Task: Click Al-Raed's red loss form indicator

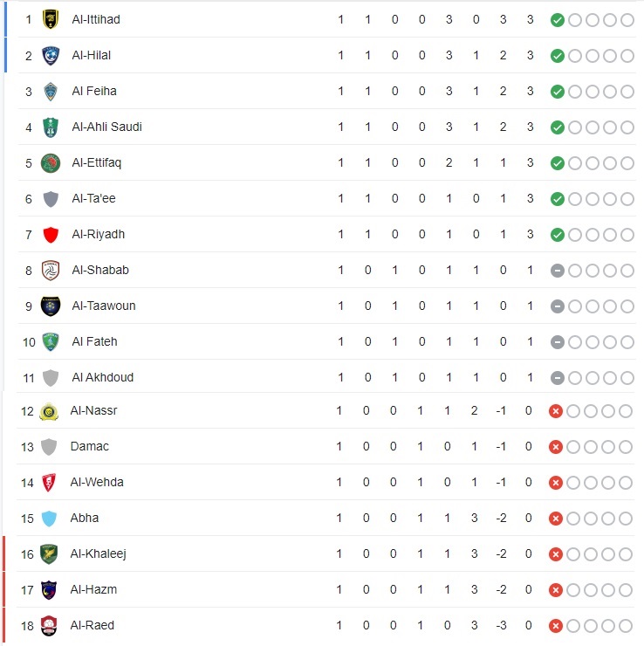Action: click(555, 625)
